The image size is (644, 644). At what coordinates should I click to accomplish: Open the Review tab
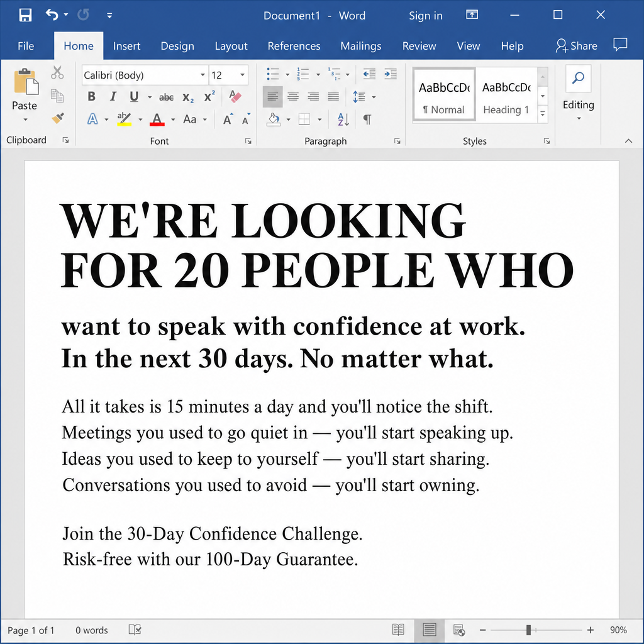tap(419, 45)
